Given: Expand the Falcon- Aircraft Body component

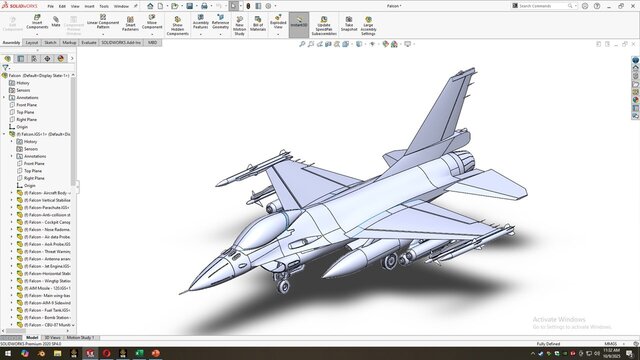Looking at the screenshot, I should pos(12,193).
